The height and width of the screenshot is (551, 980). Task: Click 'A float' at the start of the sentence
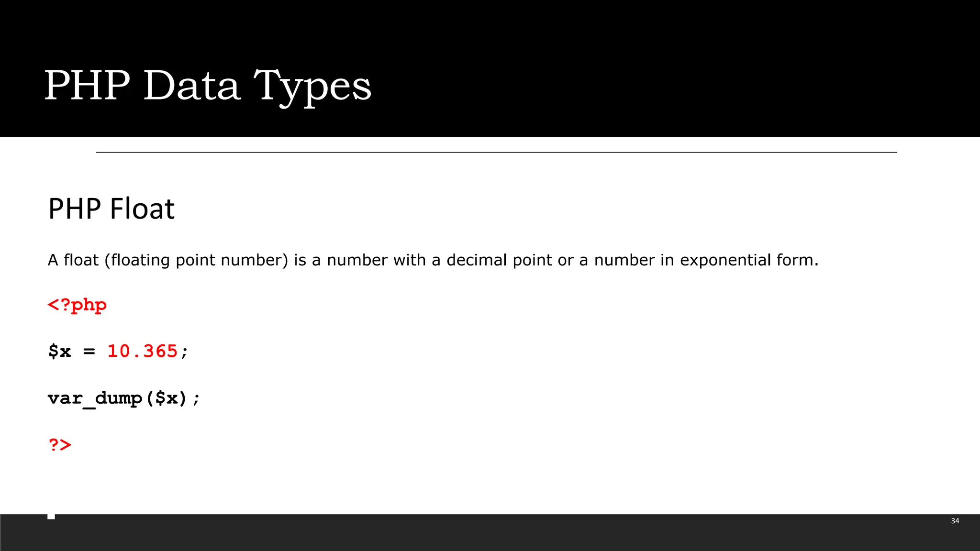(73, 260)
